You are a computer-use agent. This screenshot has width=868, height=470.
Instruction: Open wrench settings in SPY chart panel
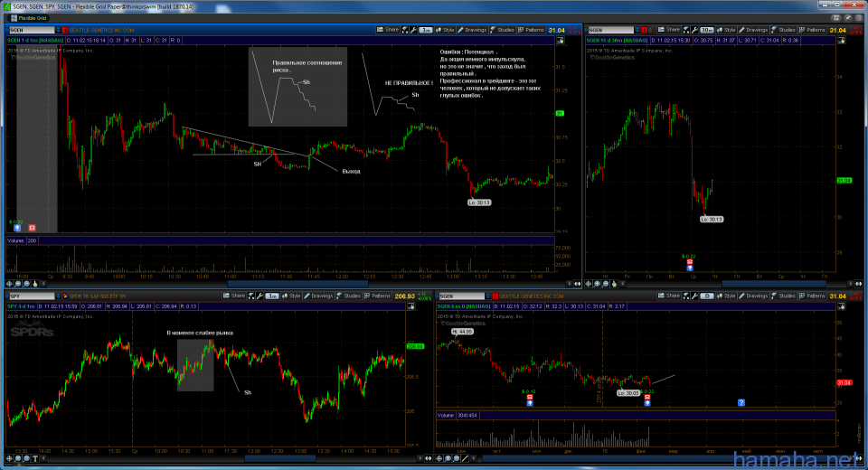[259, 296]
